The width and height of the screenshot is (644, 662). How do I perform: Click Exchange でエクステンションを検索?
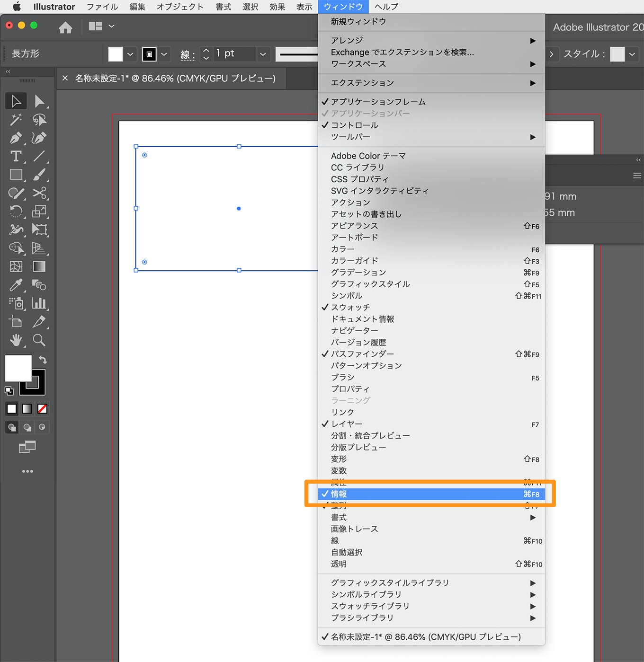pos(431,52)
